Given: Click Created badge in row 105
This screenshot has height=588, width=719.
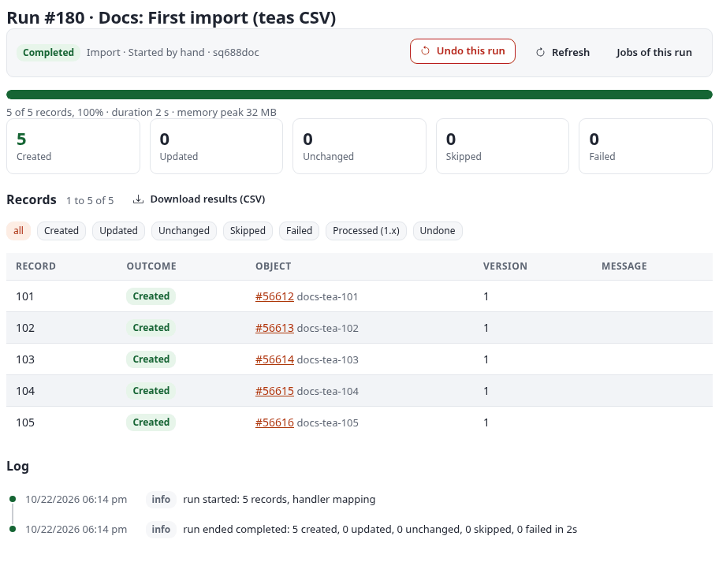Looking at the screenshot, I should [151, 422].
